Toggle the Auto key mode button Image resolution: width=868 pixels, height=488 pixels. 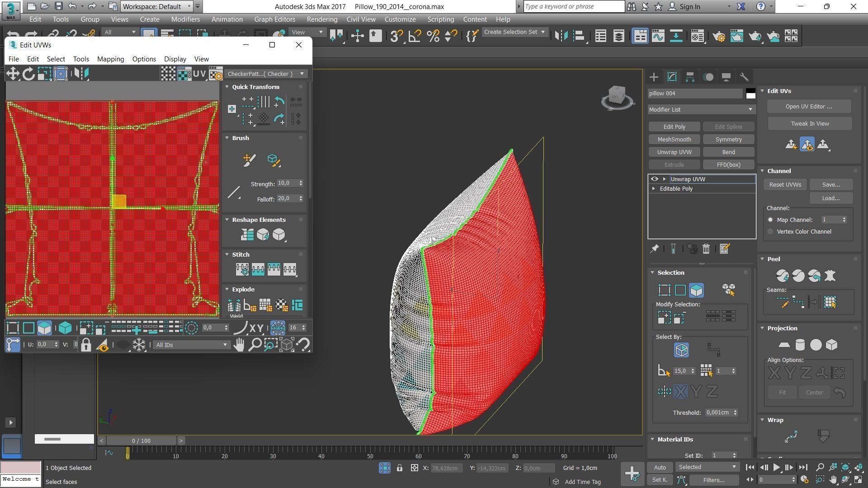pos(660,468)
